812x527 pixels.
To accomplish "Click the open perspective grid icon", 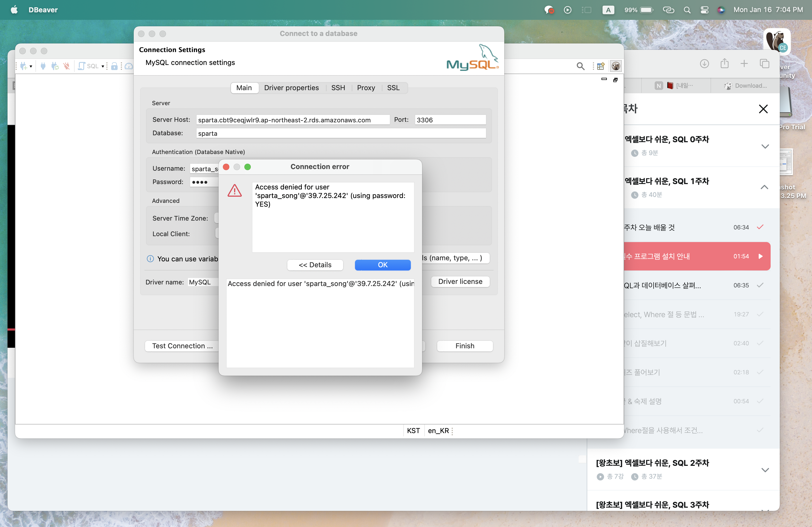I will (x=601, y=66).
